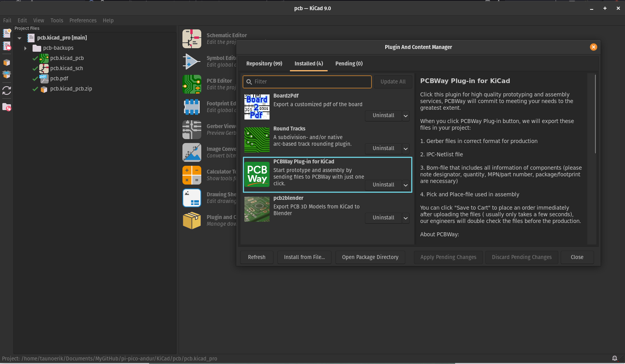Select pcb.kicad_sch in the project tree
The width and height of the screenshot is (625, 364).
pyautogui.click(x=66, y=68)
